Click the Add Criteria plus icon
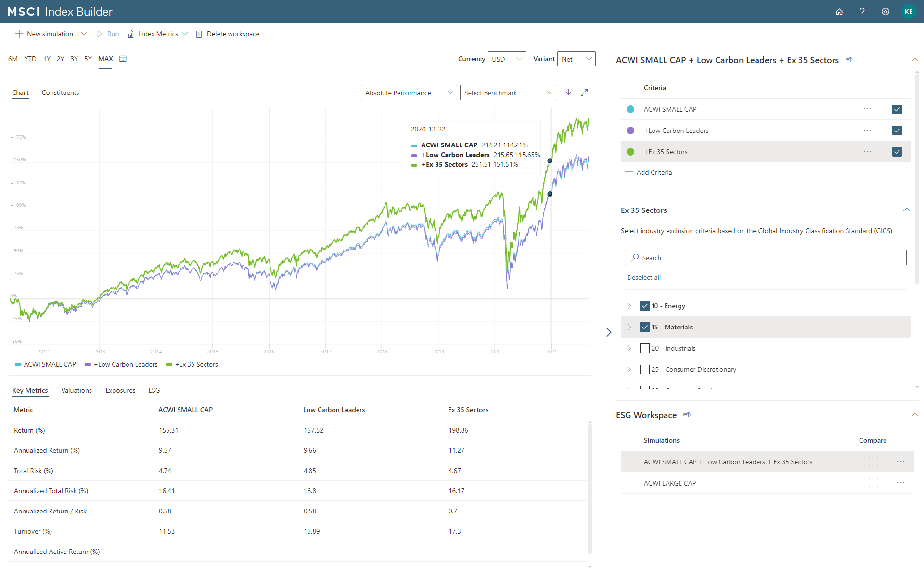 629,172
